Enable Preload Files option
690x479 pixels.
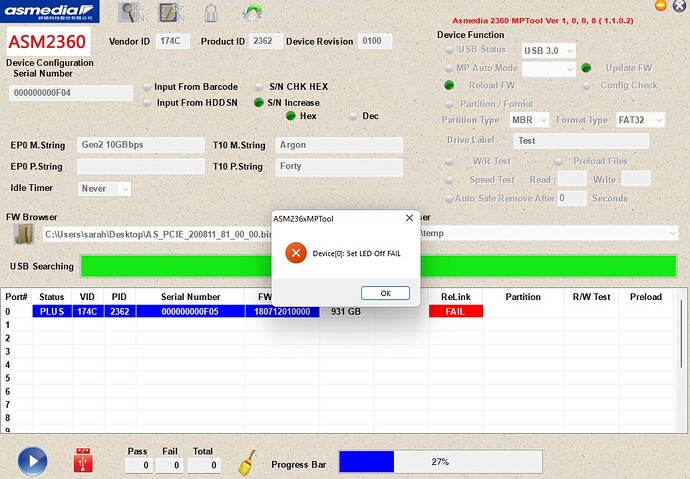[x=558, y=161]
